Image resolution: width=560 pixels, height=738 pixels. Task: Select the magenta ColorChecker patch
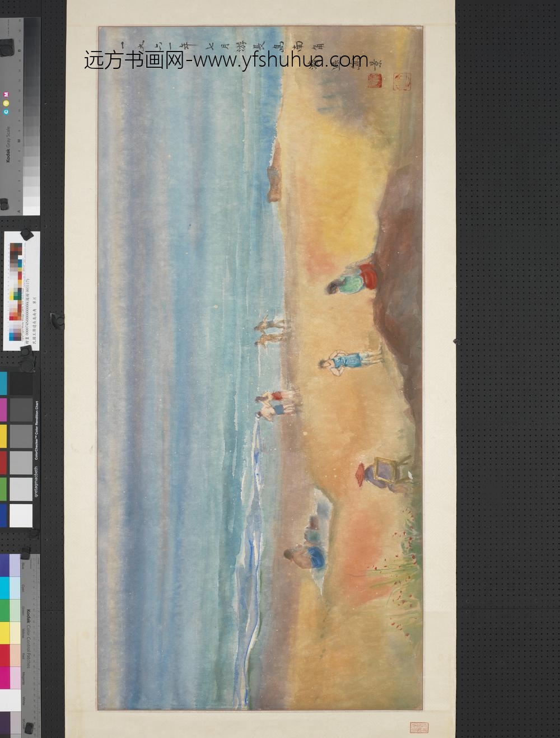[4, 410]
